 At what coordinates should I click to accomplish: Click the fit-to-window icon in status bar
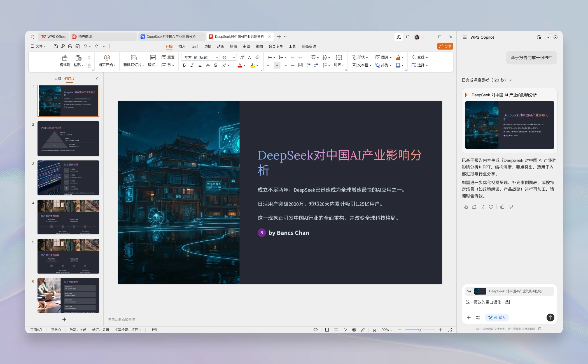[x=374, y=330]
